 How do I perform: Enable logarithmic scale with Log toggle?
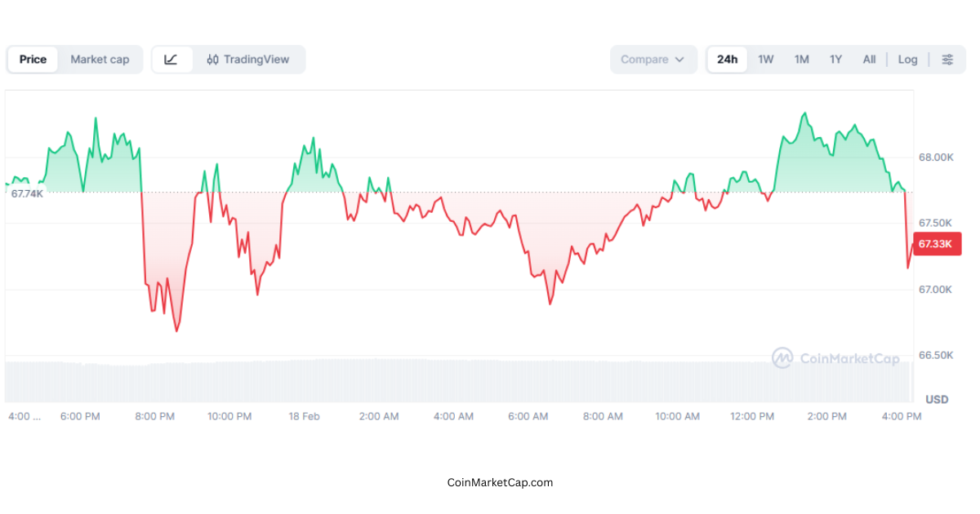[907, 59]
